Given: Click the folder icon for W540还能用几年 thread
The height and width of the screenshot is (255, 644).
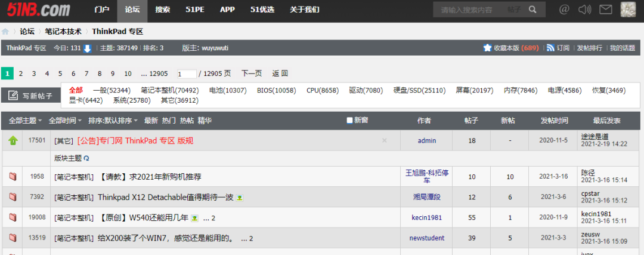Looking at the screenshot, I should (x=13, y=217).
